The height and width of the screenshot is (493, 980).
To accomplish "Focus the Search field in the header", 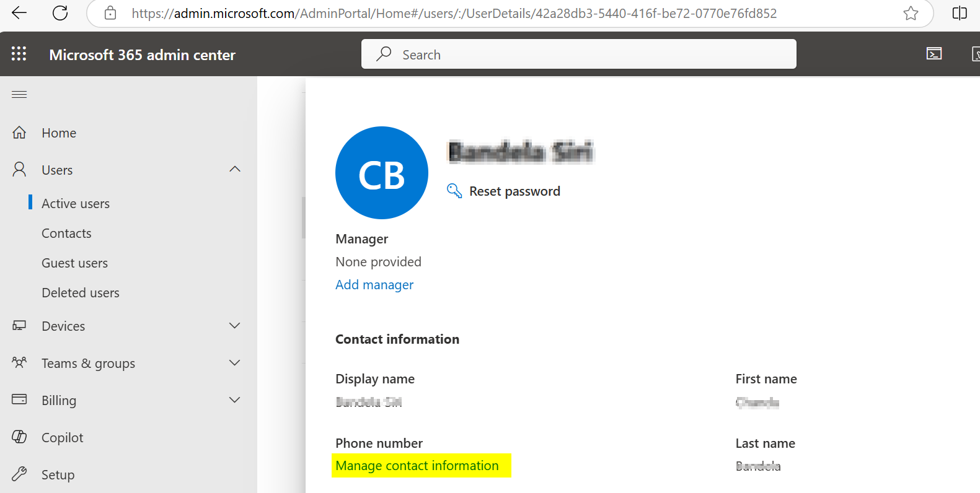I will (579, 54).
